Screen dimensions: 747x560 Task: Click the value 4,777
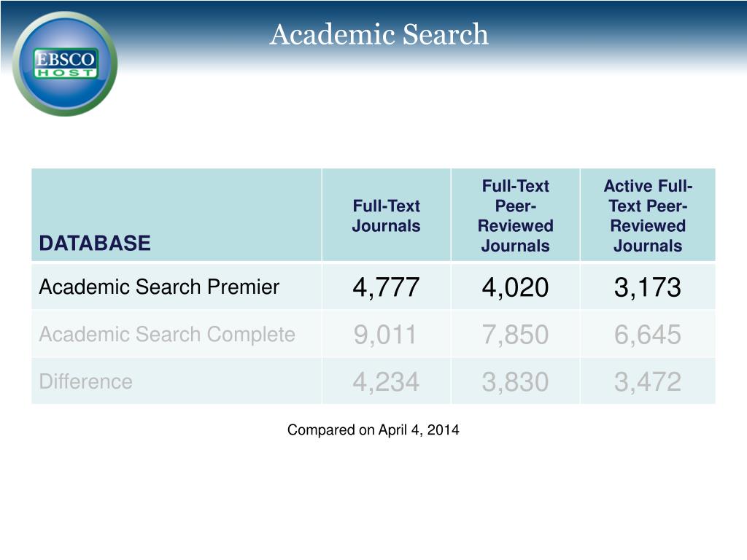(x=387, y=287)
